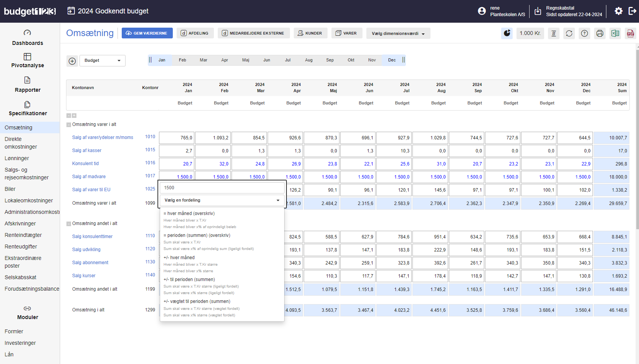Collapse the Omsætning varer i alt group
The image size is (639, 364).
pyautogui.click(x=69, y=125)
